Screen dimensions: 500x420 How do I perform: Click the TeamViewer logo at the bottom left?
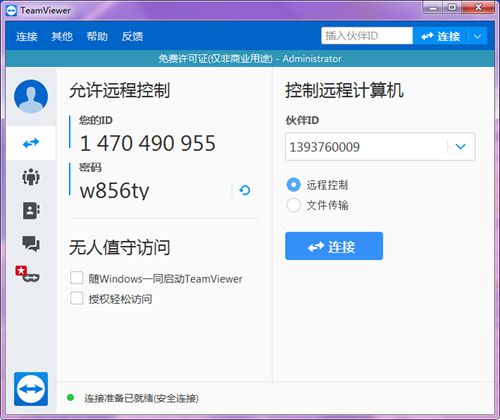click(31, 389)
